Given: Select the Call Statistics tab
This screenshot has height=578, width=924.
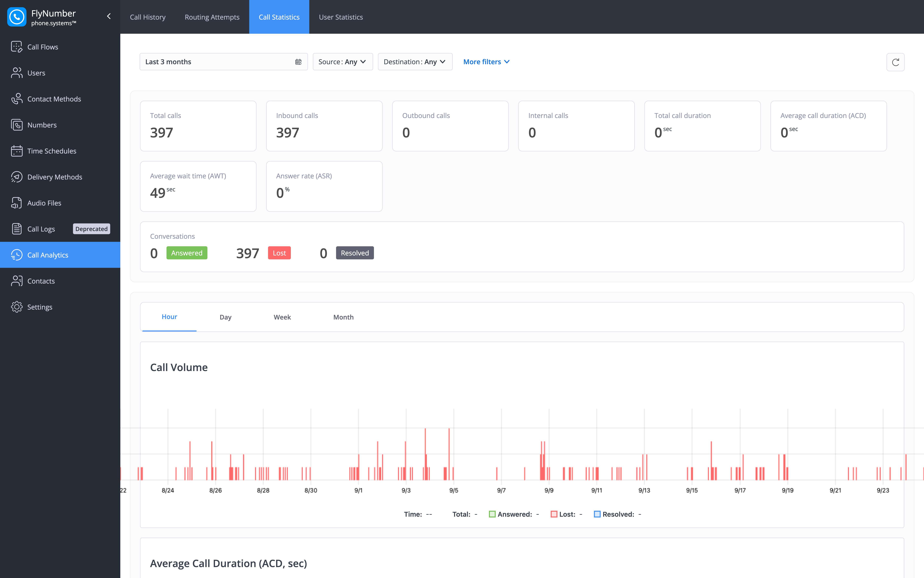Looking at the screenshot, I should [279, 17].
